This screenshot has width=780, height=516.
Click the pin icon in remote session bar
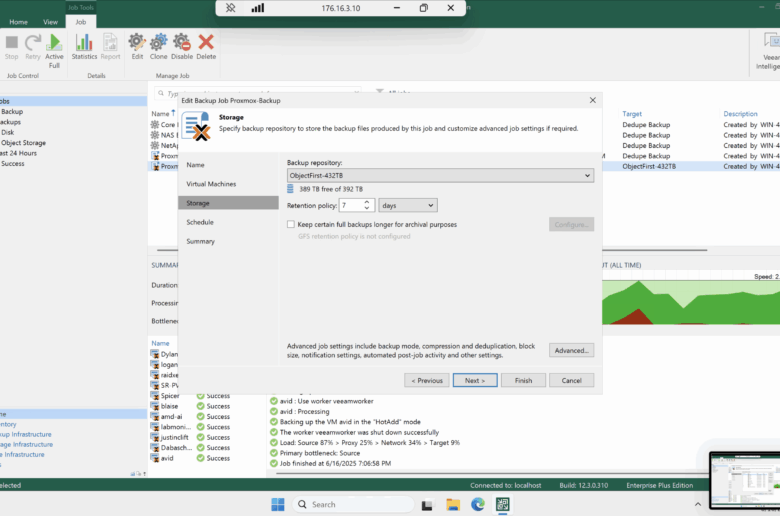tap(230, 8)
